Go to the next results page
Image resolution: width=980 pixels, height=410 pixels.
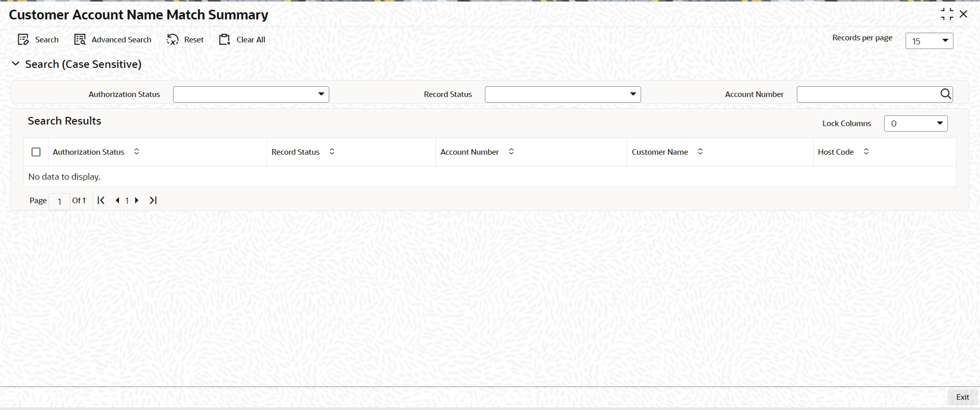pyautogui.click(x=137, y=201)
